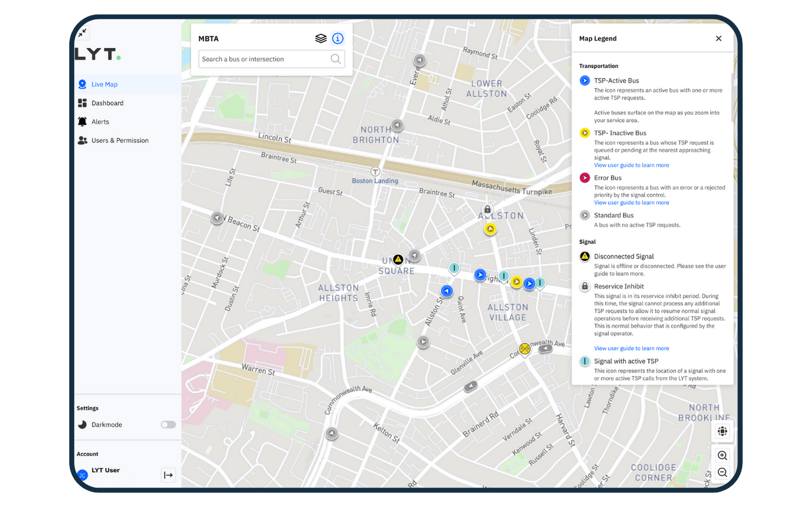Viewport: 812px width, 507px height.
Task: Open the Alerts page
Action: point(100,122)
